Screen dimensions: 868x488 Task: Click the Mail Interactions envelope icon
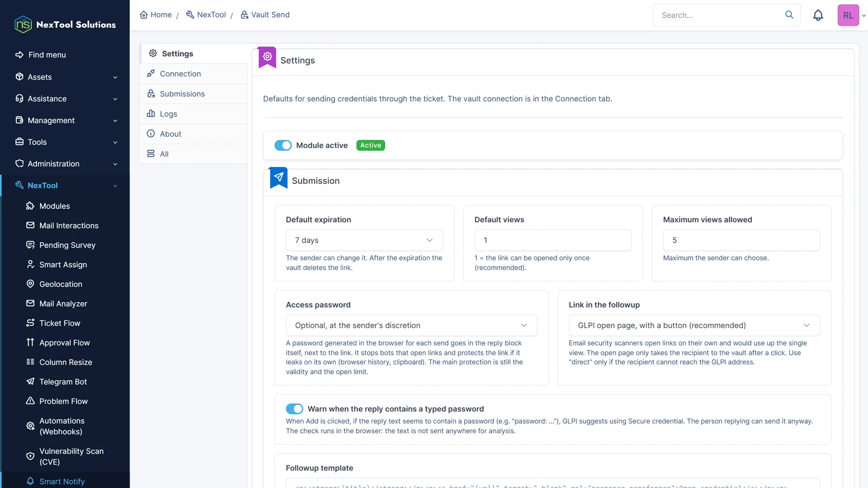click(x=30, y=226)
